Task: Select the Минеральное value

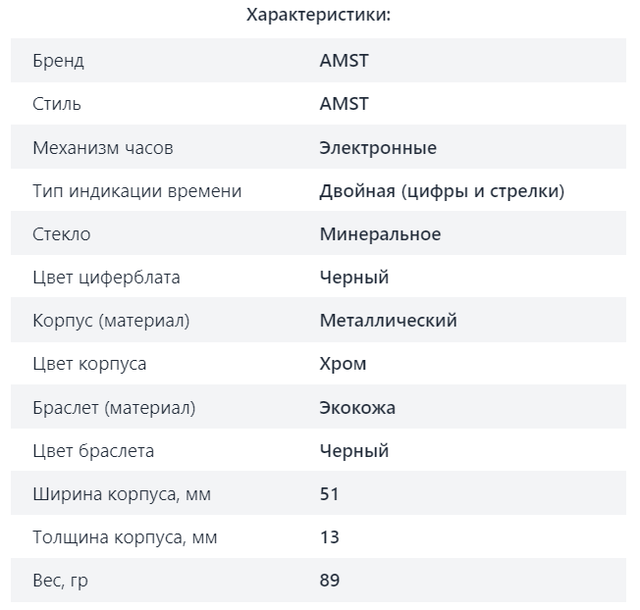Action: 380,234
